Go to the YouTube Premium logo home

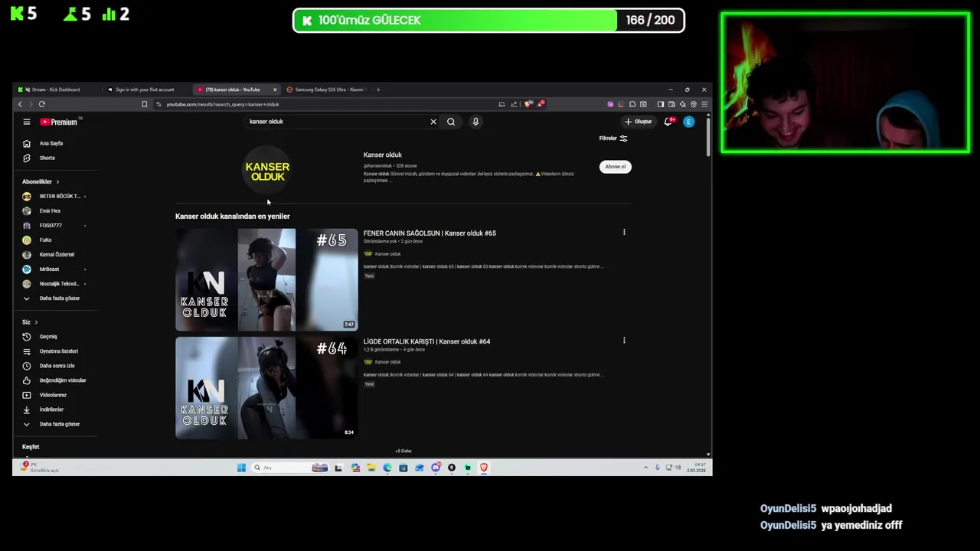(60, 122)
